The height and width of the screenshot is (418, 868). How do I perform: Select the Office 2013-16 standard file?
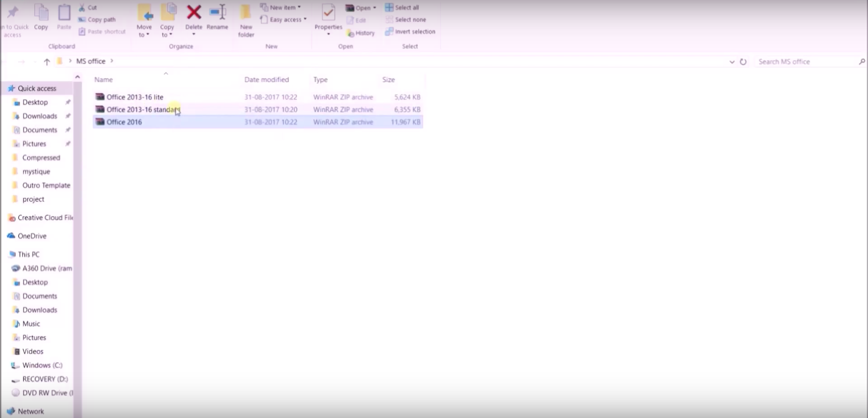(258, 110)
